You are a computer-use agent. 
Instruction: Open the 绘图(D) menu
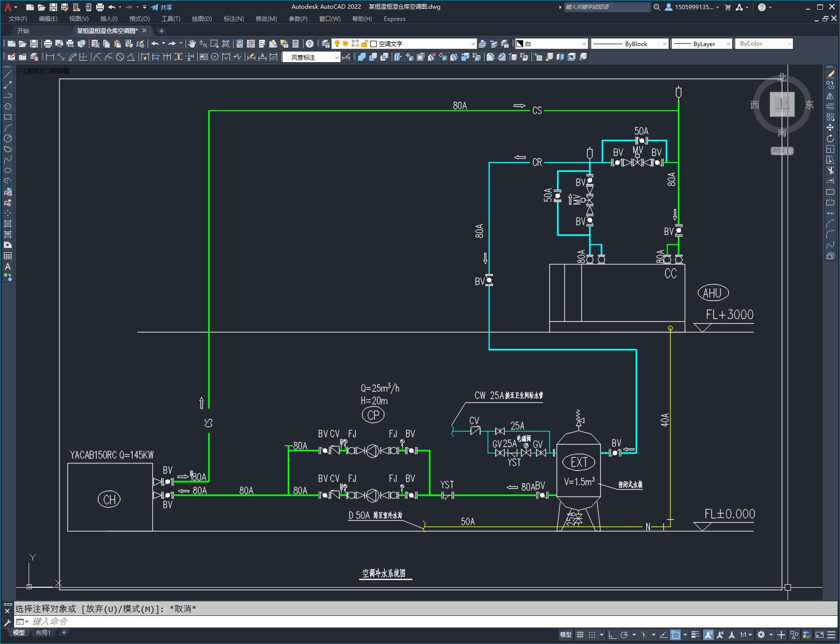tap(202, 19)
